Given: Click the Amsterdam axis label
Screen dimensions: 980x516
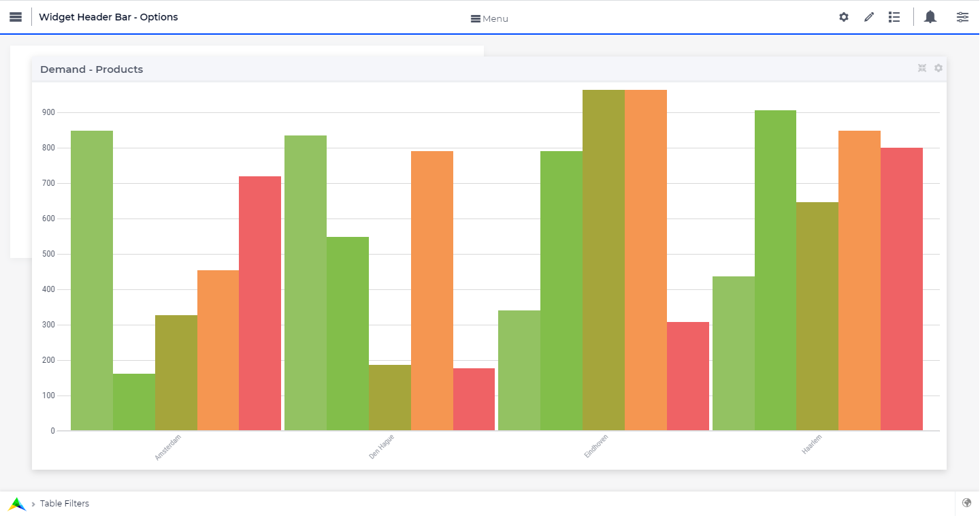Looking at the screenshot, I should [168, 447].
